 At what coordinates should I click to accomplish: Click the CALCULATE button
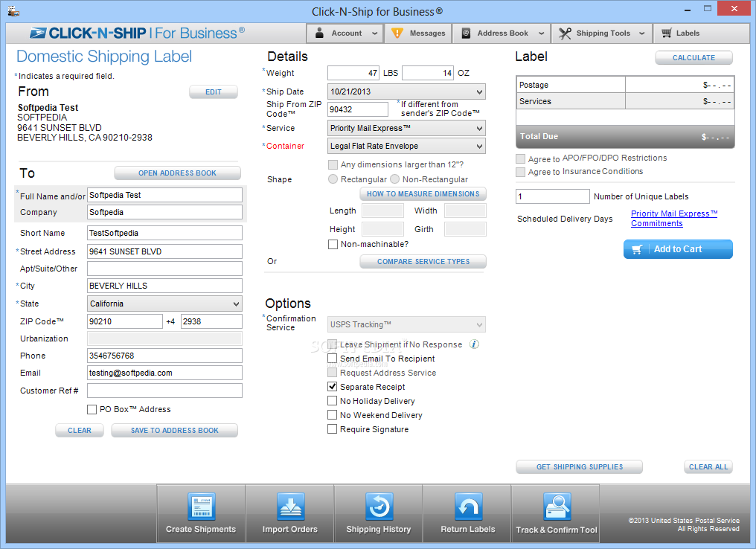pos(693,57)
